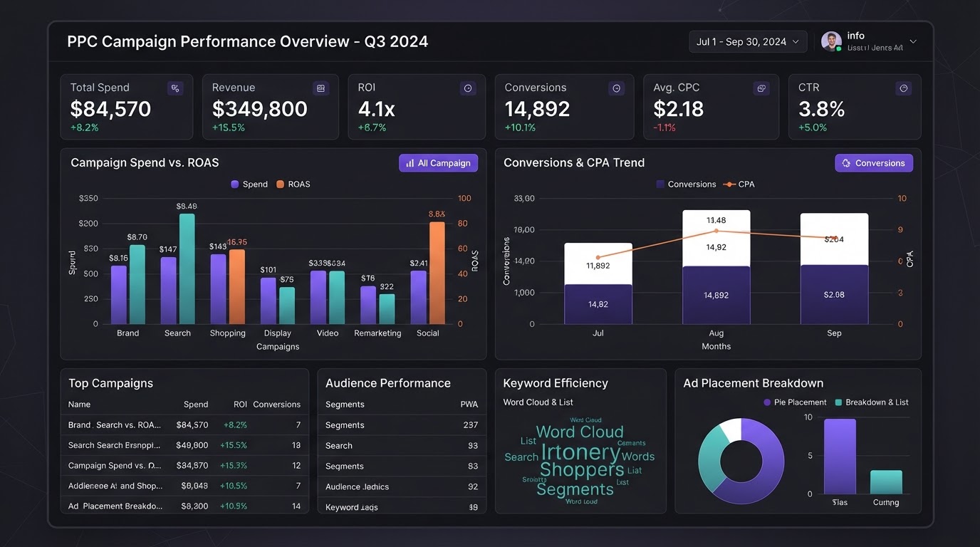Toggle the CPA legend item
The image size is (980, 547).
pos(739,184)
